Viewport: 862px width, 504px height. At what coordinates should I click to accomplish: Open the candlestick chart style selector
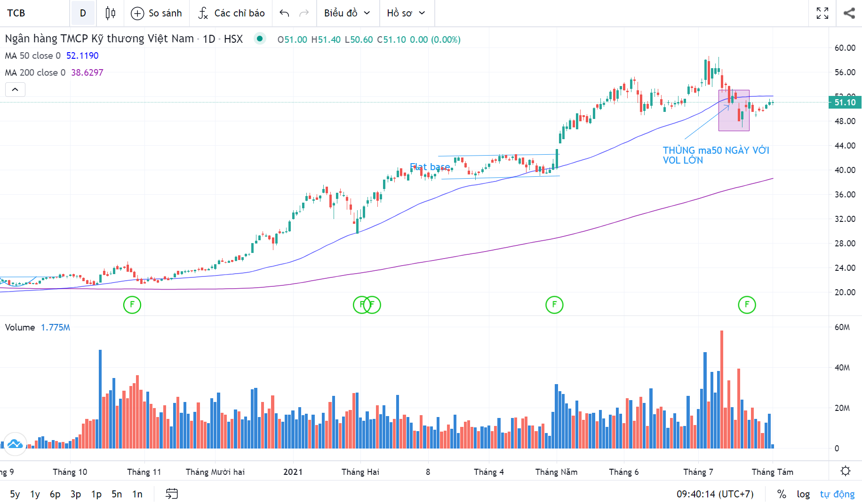[111, 13]
